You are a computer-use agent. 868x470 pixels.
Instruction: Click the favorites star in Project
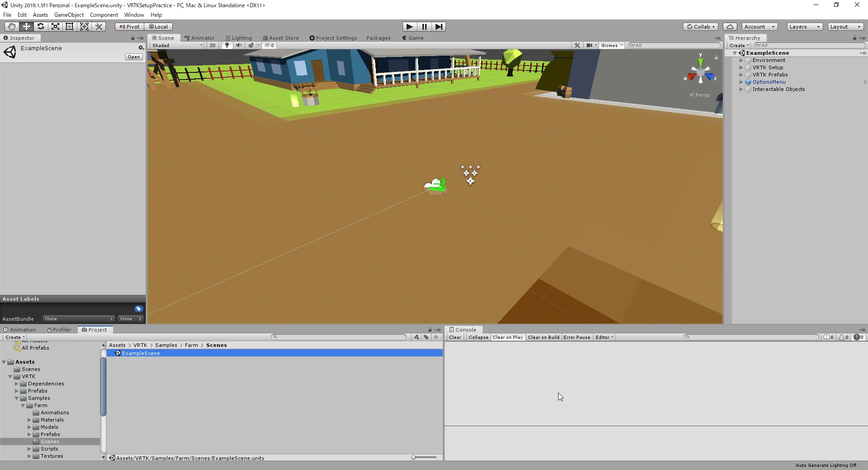click(x=436, y=337)
